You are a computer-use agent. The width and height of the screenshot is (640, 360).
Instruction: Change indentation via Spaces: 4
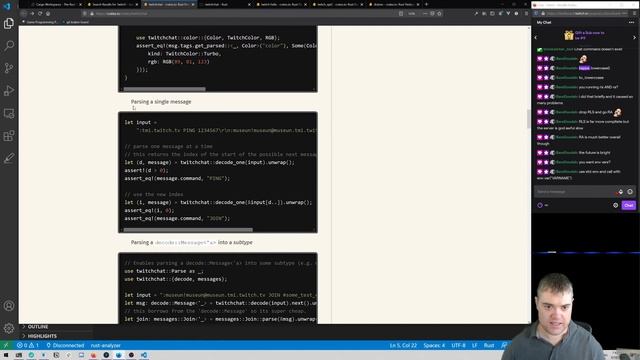point(434,345)
